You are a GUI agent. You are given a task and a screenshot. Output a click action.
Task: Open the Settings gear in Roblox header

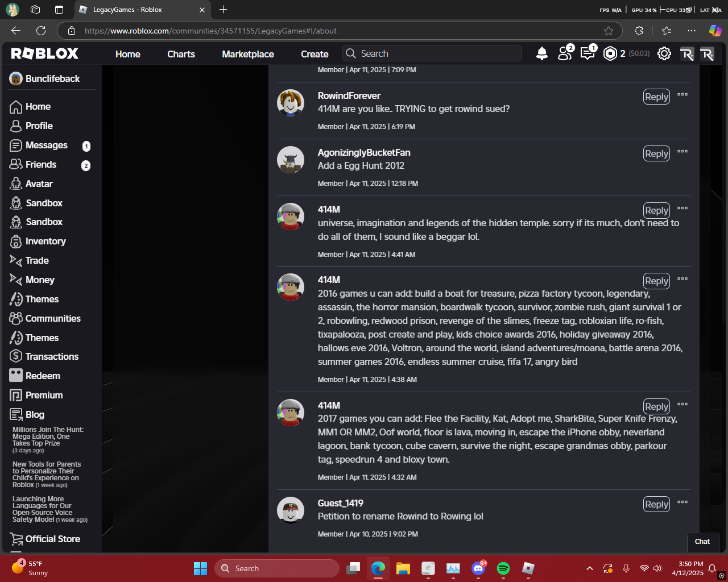664,53
